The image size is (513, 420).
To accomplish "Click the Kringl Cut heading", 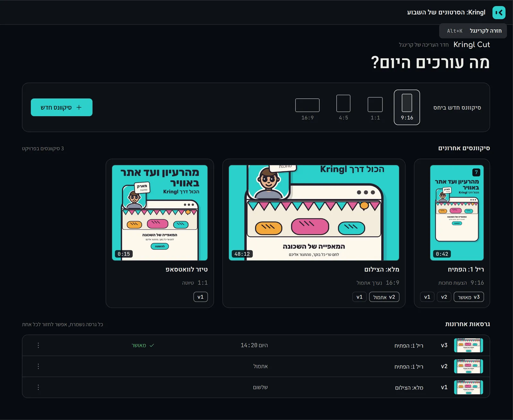I will pyautogui.click(x=472, y=45).
